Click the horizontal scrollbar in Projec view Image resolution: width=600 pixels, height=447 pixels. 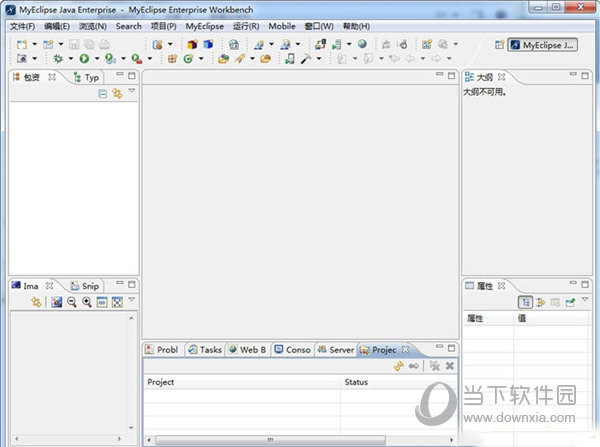pos(270,440)
